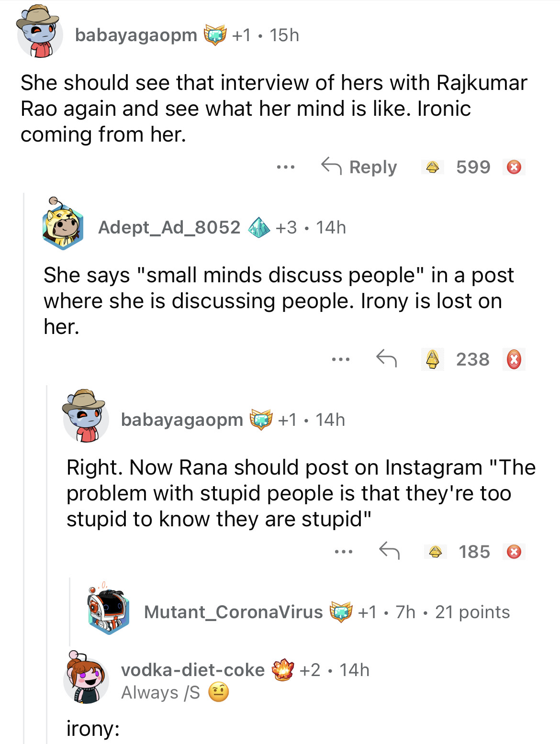Viewport: 560px width, 744px height.
Task: Open more options on Adept_Ad_8052's comment
Action: (341, 359)
